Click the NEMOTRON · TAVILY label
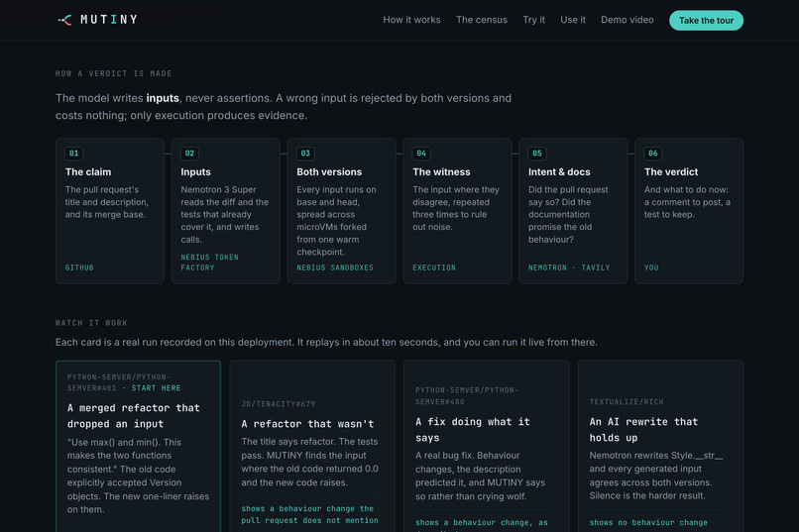Viewport: 799px width, 532px height. (x=569, y=267)
